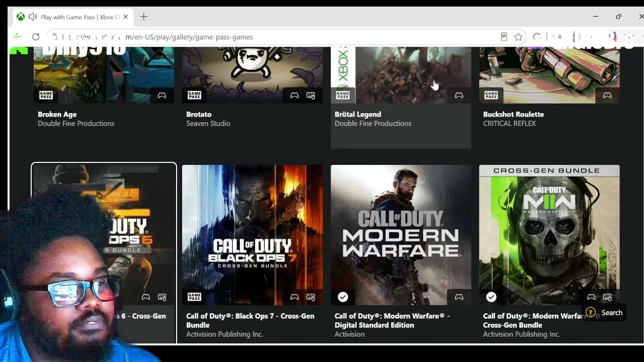The image size is (644, 362).
Task: Go back to the previous page
Action: point(18,37)
